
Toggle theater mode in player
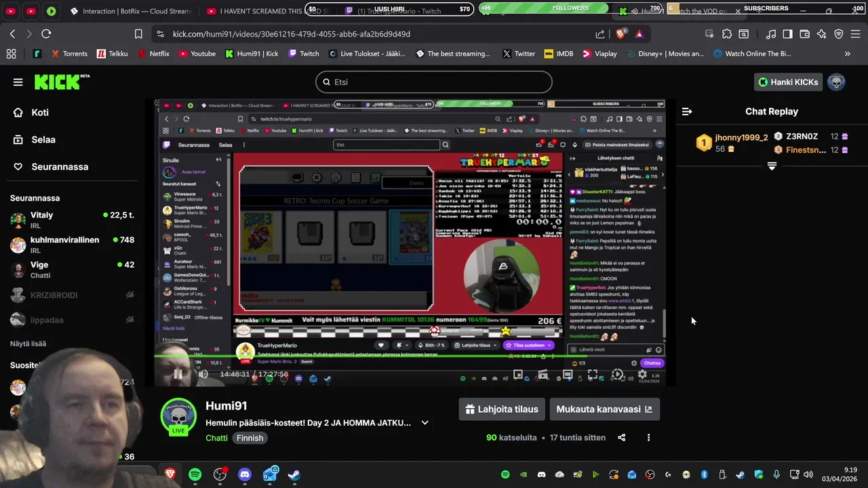tap(568, 374)
